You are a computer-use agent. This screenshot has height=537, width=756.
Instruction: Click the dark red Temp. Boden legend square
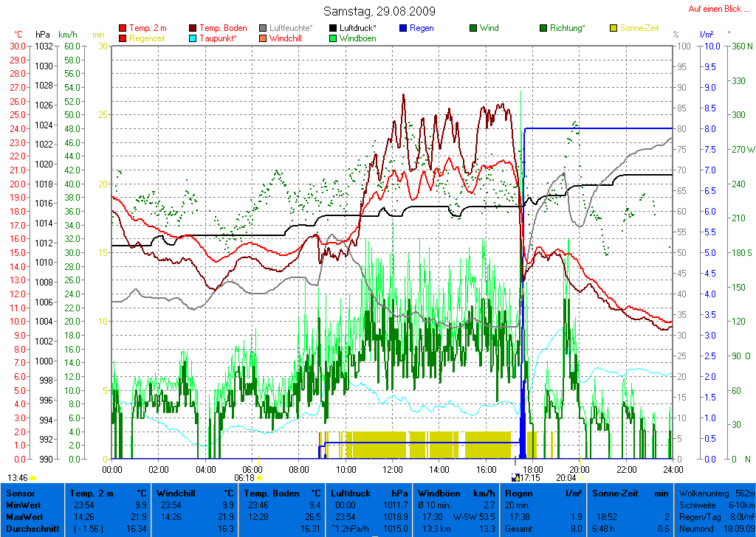(193, 28)
